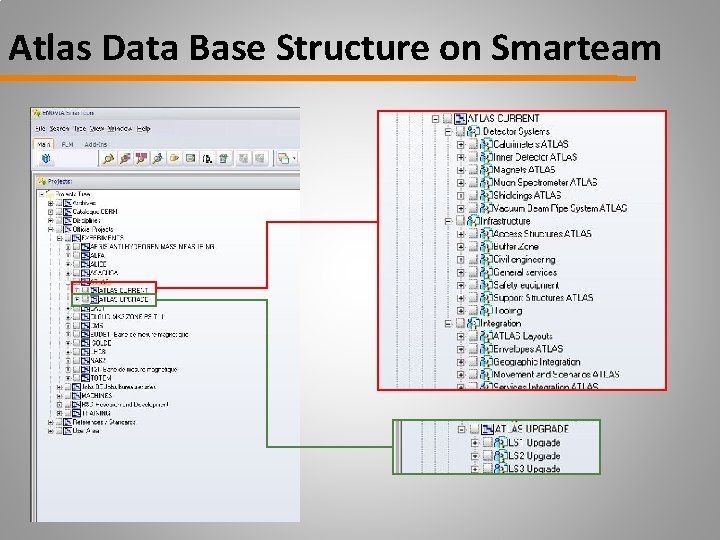This screenshot has height=540, width=720.
Task: Collapse the Infrastructure node
Action: pyautogui.click(x=448, y=221)
